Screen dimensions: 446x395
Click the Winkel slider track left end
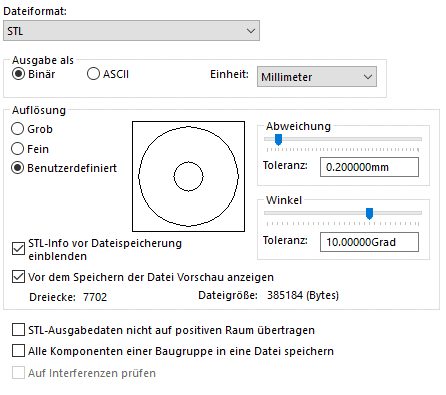(266, 213)
